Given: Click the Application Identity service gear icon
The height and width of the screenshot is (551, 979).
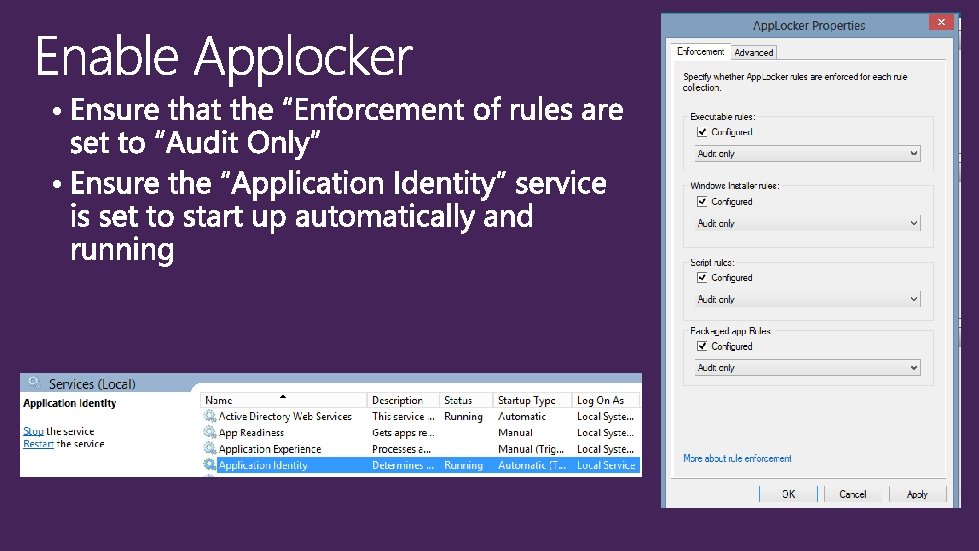Looking at the screenshot, I should [210, 465].
